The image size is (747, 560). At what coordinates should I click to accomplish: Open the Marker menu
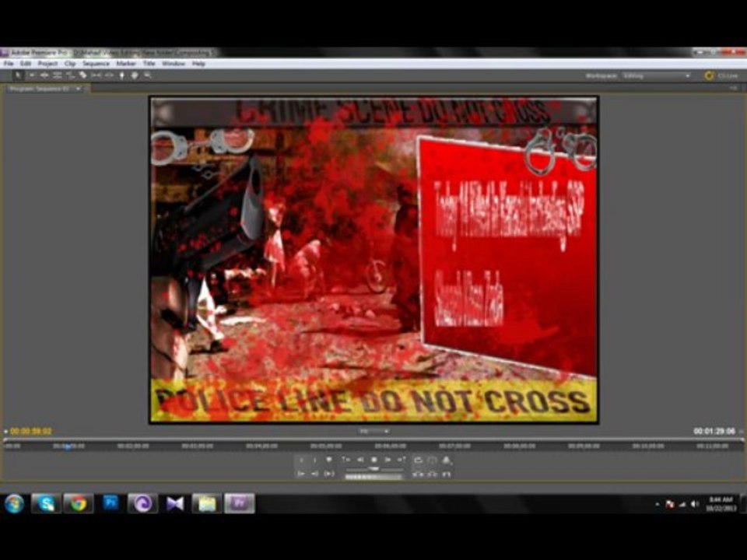coord(126,63)
